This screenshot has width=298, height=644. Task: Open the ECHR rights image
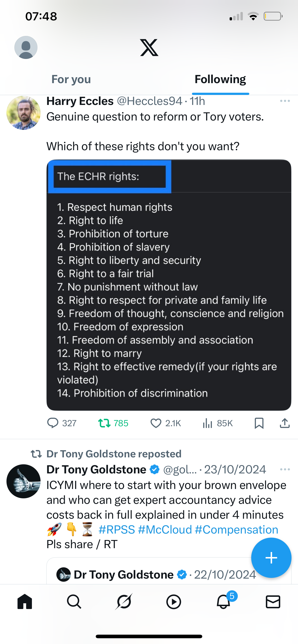pos(168,285)
